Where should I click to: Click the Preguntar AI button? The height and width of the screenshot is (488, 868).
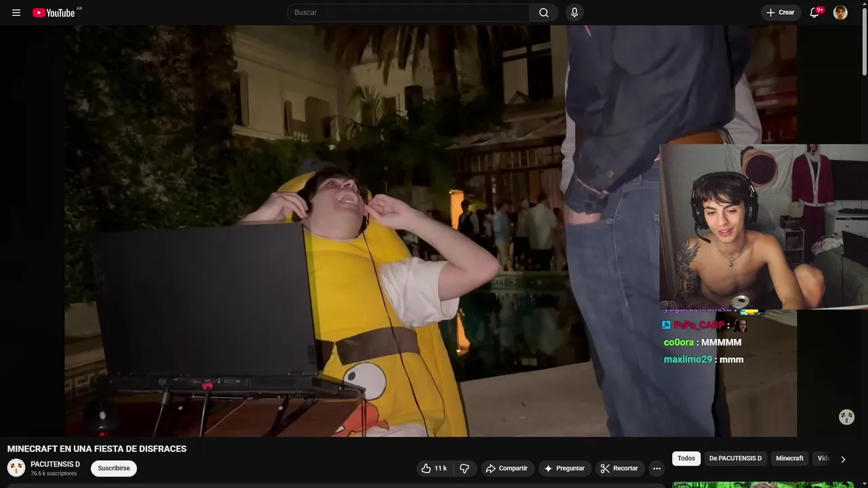coord(564,468)
